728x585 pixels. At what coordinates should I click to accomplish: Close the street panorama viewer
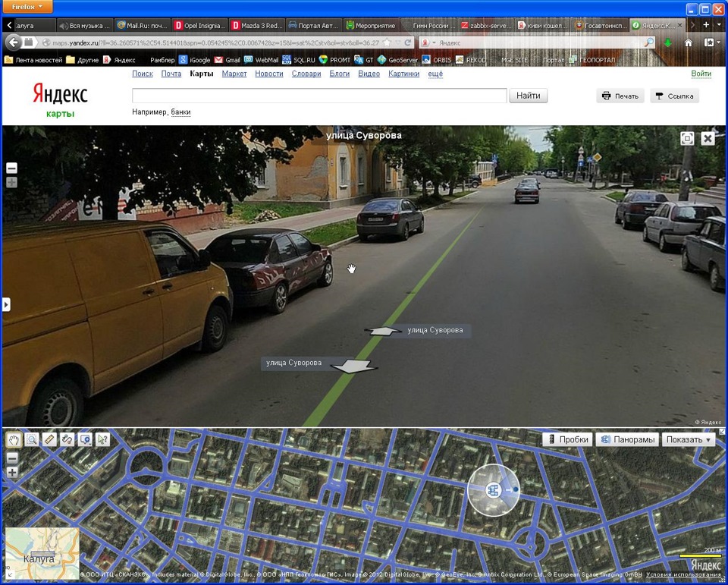708,138
